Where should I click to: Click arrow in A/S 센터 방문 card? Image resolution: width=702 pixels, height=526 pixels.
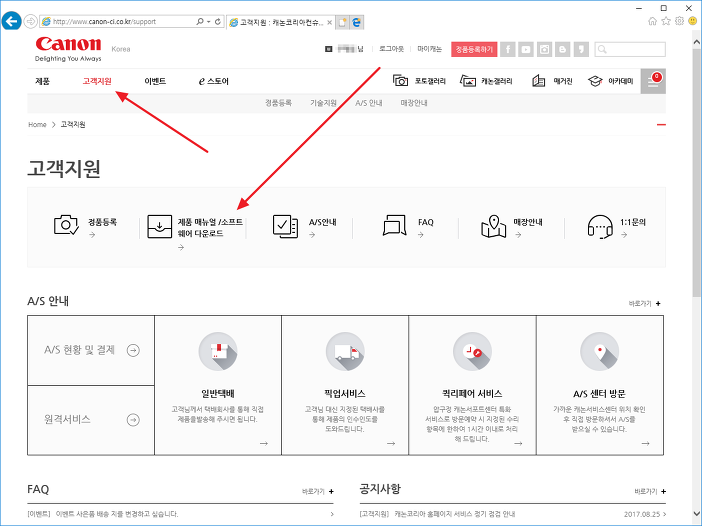point(645,443)
